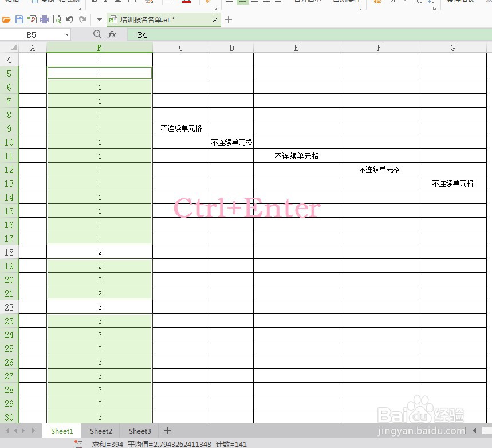Add a new worksheet with plus button
The height and width of the screenshot is (448, 492).
tap(167, 431)
